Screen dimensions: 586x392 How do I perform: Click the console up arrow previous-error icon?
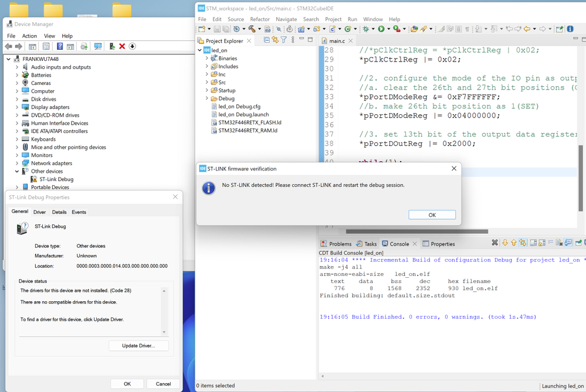click(x=514, y=243)
